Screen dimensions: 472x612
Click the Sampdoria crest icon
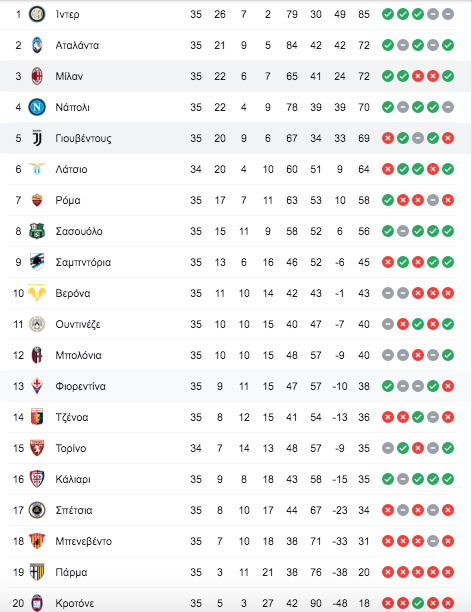(37, 262)
